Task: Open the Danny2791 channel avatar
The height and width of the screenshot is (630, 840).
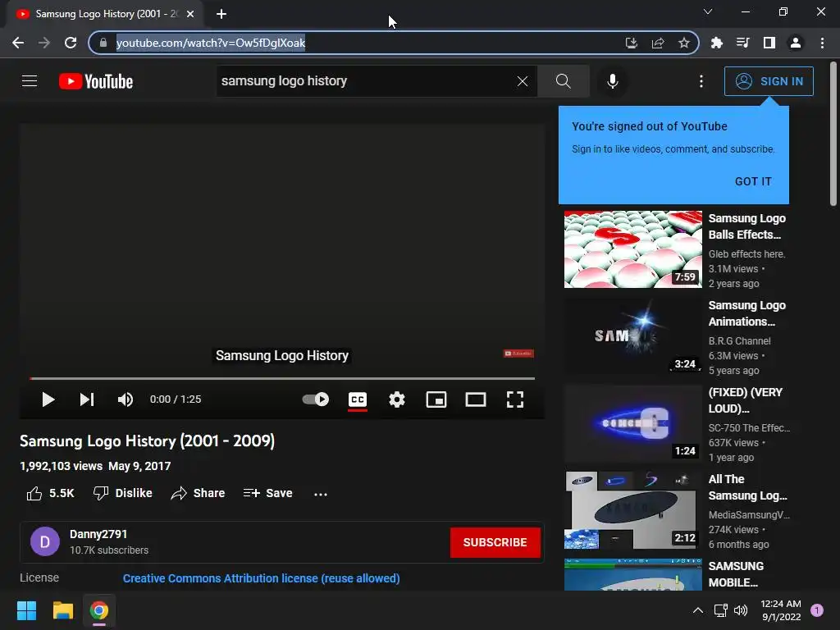Action: 45,541
